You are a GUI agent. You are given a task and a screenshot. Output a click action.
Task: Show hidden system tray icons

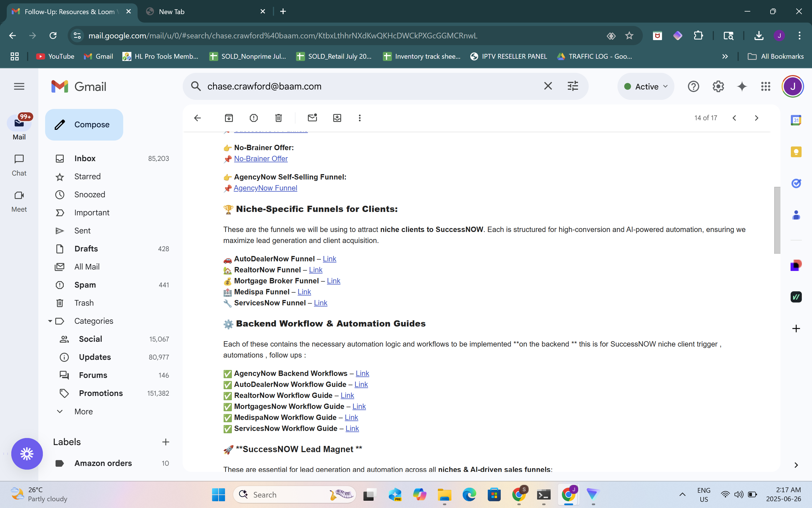point(682,494)
